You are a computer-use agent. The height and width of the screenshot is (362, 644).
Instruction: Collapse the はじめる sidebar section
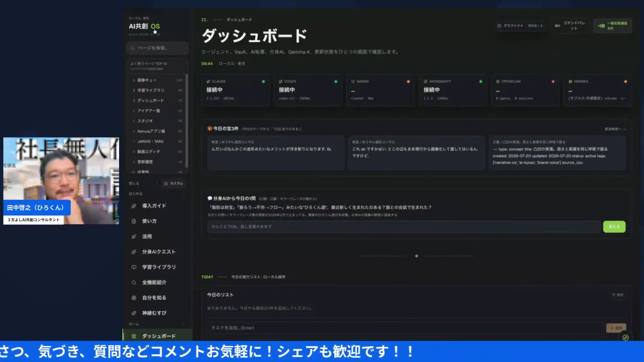[184, 194]
